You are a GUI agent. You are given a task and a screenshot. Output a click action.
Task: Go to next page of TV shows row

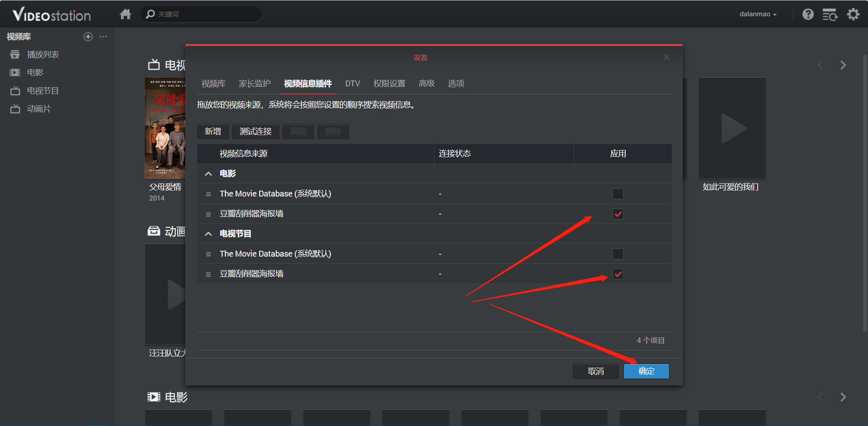(843, 65)
